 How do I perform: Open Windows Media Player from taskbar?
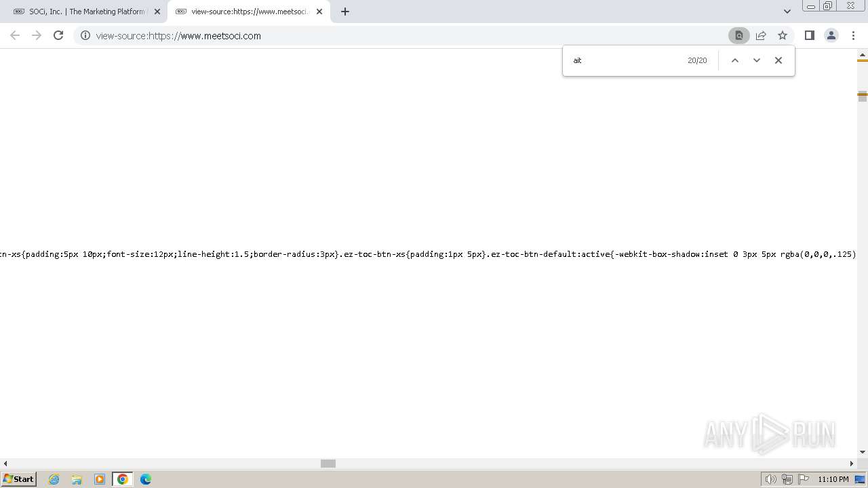point(100,479)
